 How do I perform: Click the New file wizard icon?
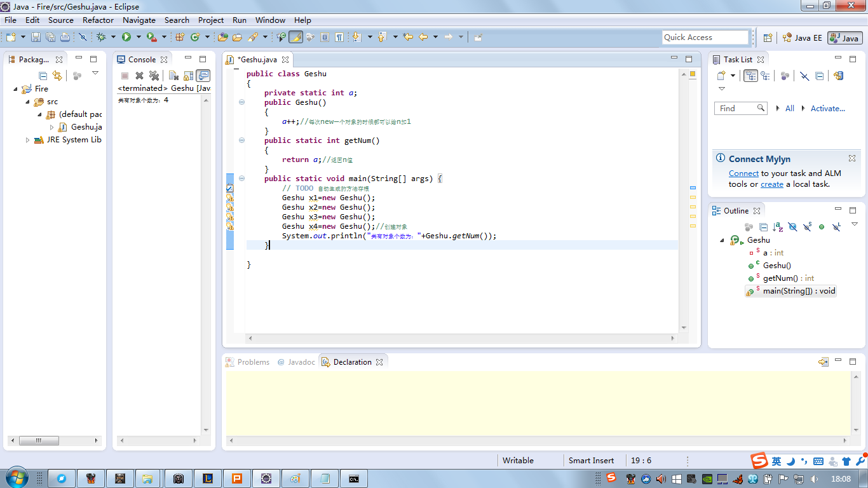pos(11,37)
